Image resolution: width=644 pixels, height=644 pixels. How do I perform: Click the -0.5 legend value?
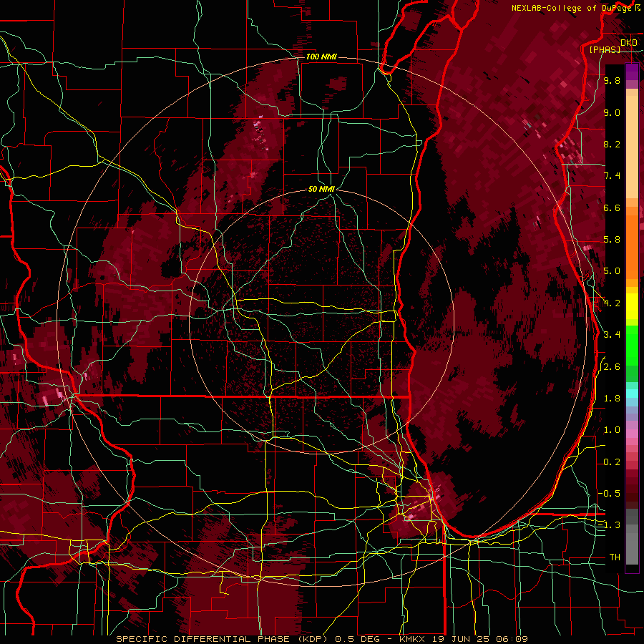click(x=610, y=494)
